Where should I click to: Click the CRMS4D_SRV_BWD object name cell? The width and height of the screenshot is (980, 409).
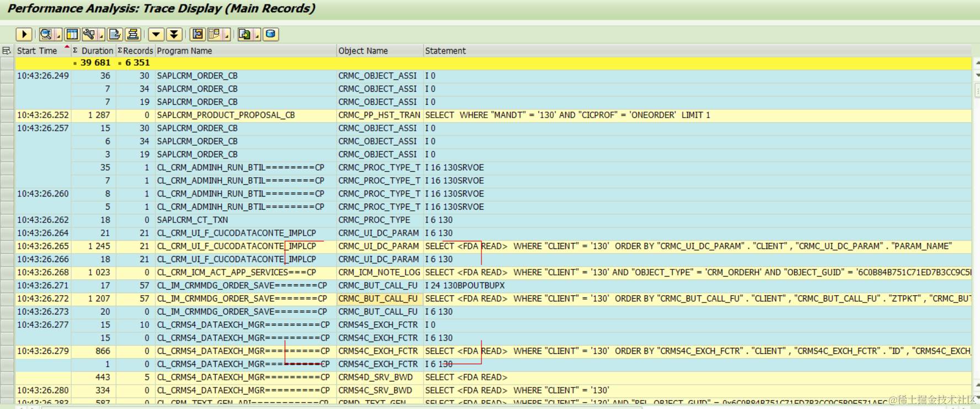click(x=379, y=378)
